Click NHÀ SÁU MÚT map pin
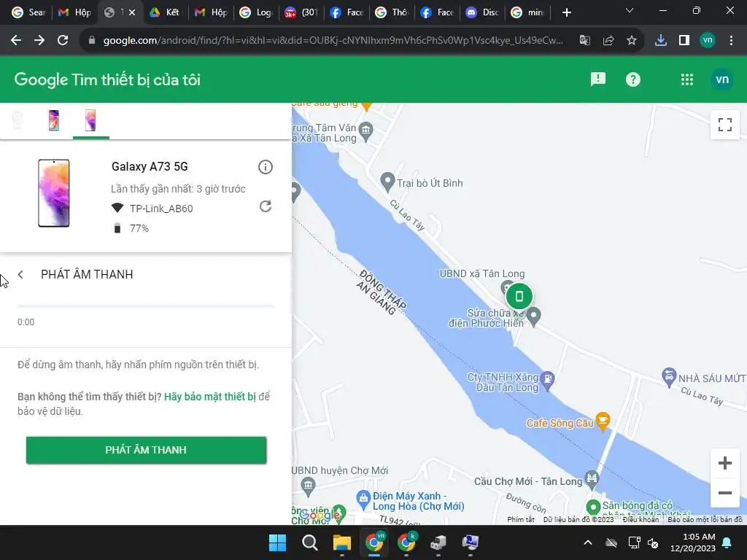747x560 pixels. pyautogui.click(x=670, y=376)
